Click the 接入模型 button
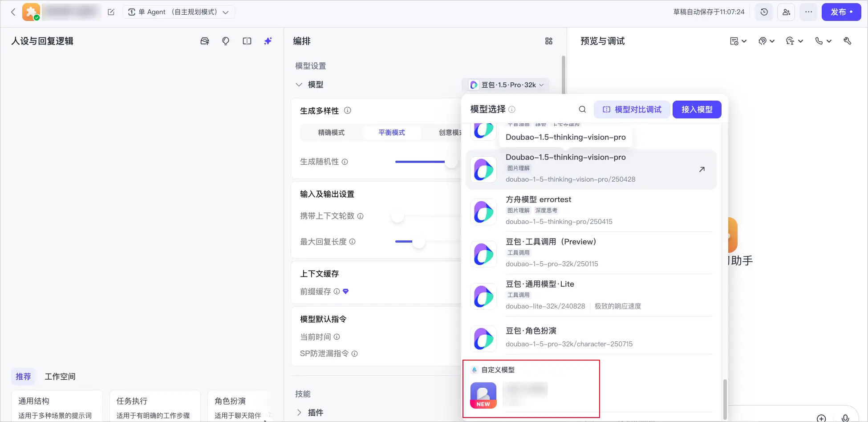Viewport: 868px width, 422px height. point(697,110)
